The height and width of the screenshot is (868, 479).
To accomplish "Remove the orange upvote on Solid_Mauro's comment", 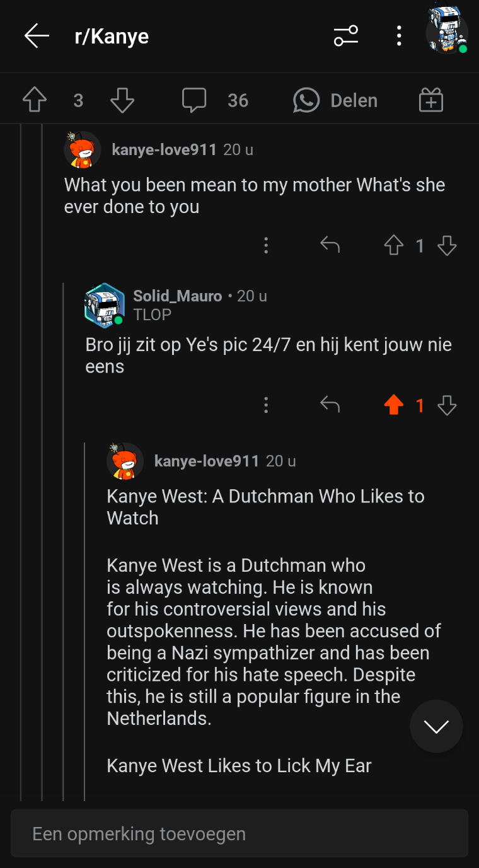I will (x=393, y=405).
